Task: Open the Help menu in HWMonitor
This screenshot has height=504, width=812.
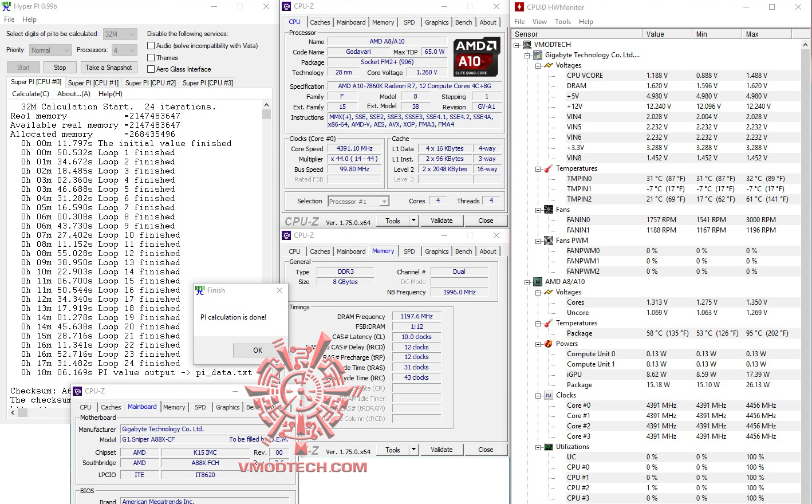Action: point(586,22)
